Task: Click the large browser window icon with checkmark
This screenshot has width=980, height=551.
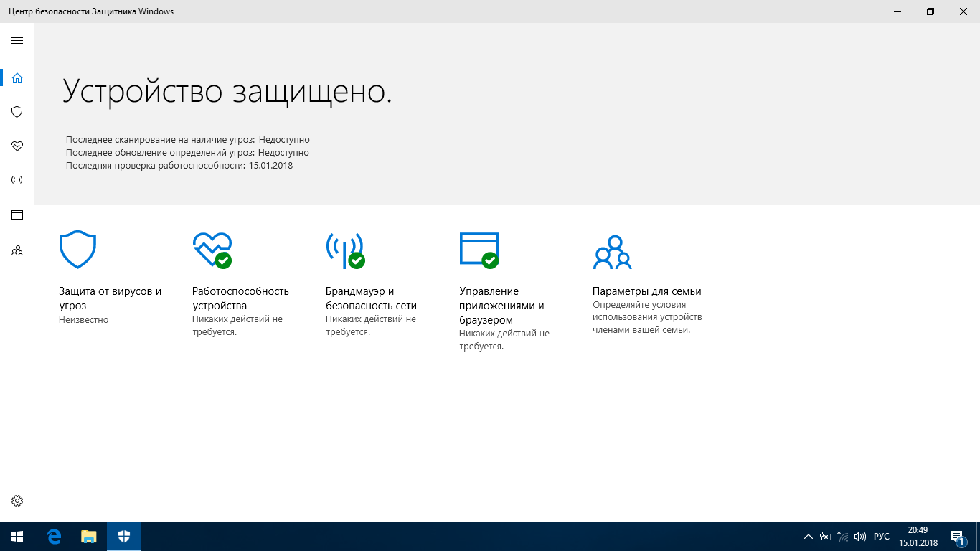Action: [479, 250]
